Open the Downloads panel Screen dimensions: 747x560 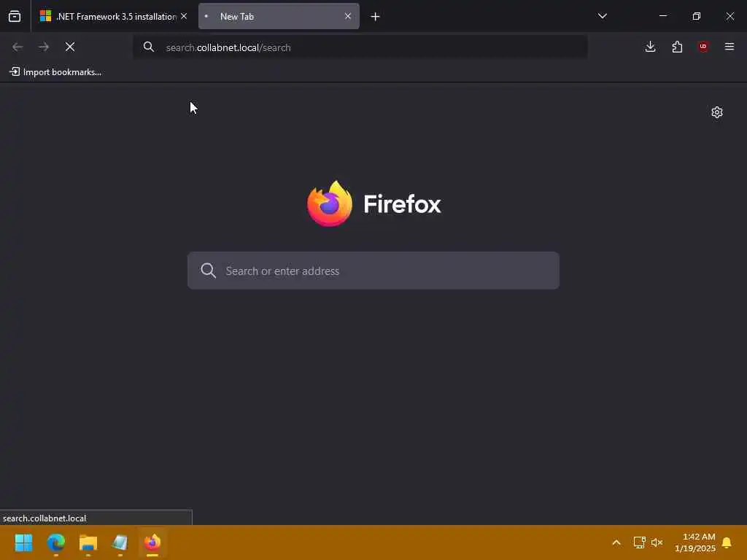point(650,47)
